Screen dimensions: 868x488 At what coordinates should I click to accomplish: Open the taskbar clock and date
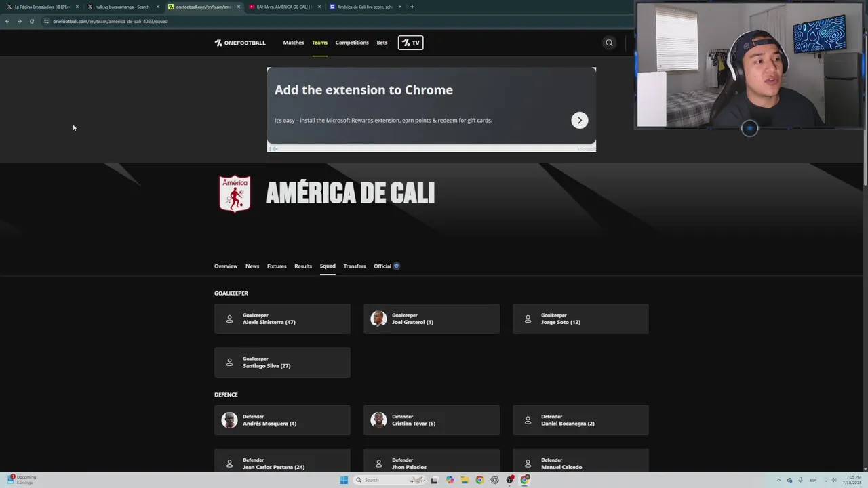[852, 480]
